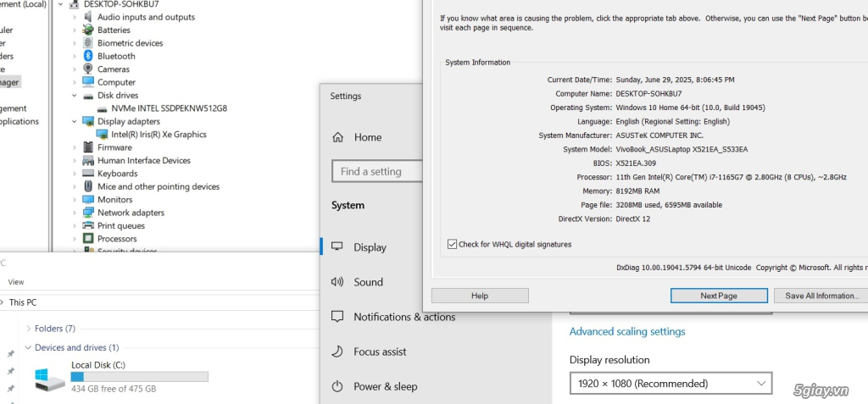This screenshot has height=404, width=868.
Task: Select Intel(R) Iris(R) Xe Graphics entry
Action: point(159,134)
